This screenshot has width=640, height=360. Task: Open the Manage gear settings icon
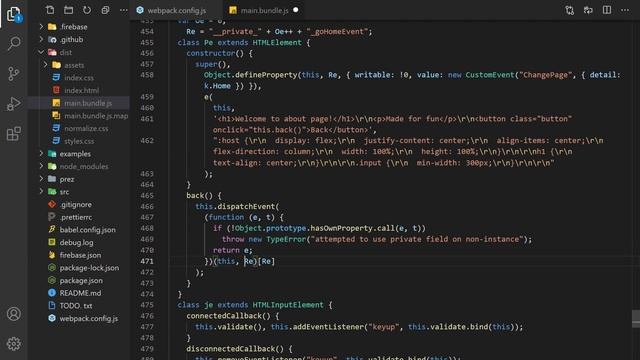pyautogui.click(x=13, y=344)
